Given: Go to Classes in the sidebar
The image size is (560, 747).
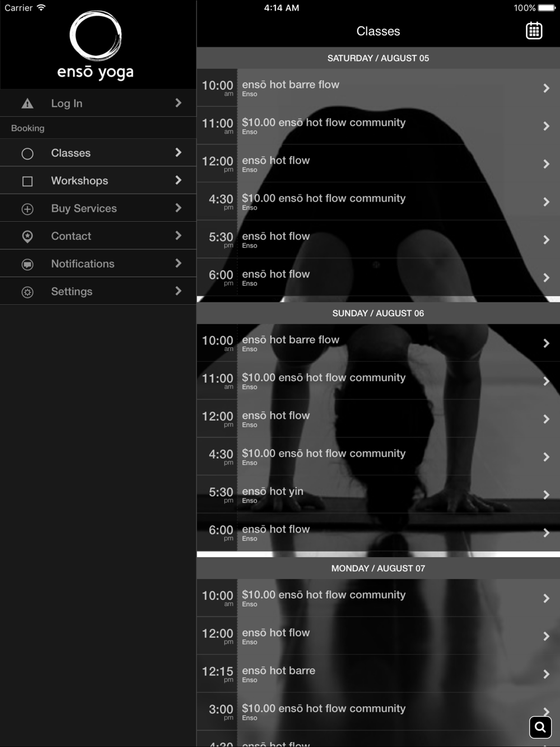Looking at the screenshot, I should (x=98, y=153).
